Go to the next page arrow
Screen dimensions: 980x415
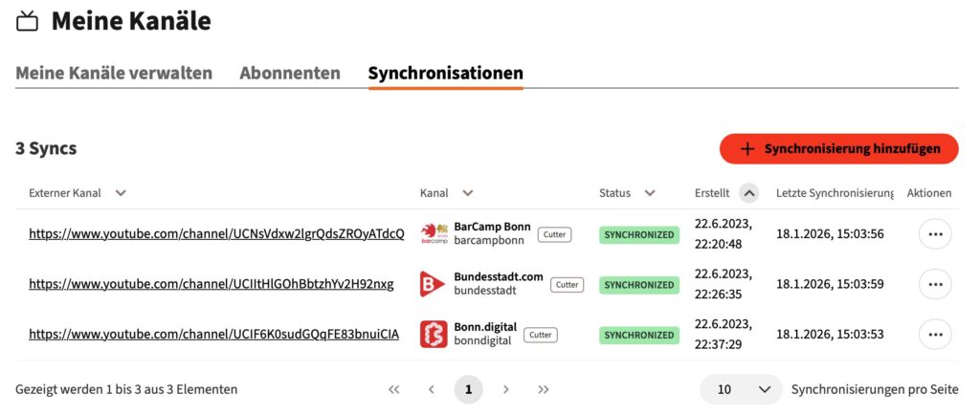pos(506,390)
